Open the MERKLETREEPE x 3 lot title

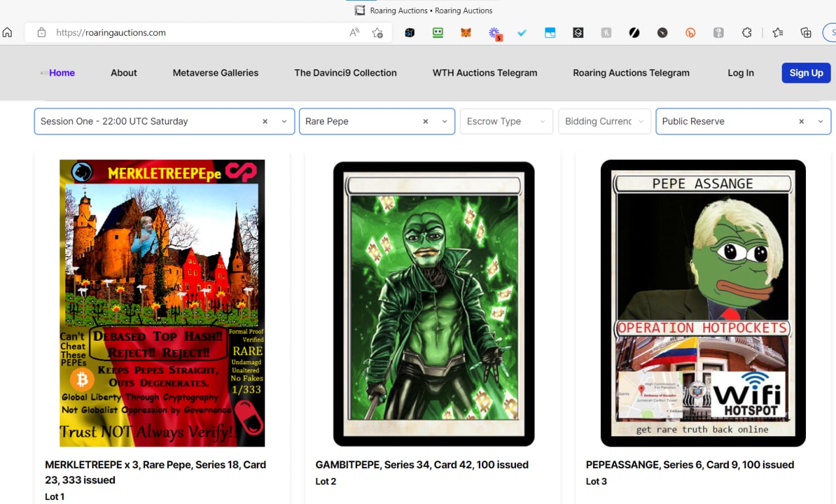[155, 473]
